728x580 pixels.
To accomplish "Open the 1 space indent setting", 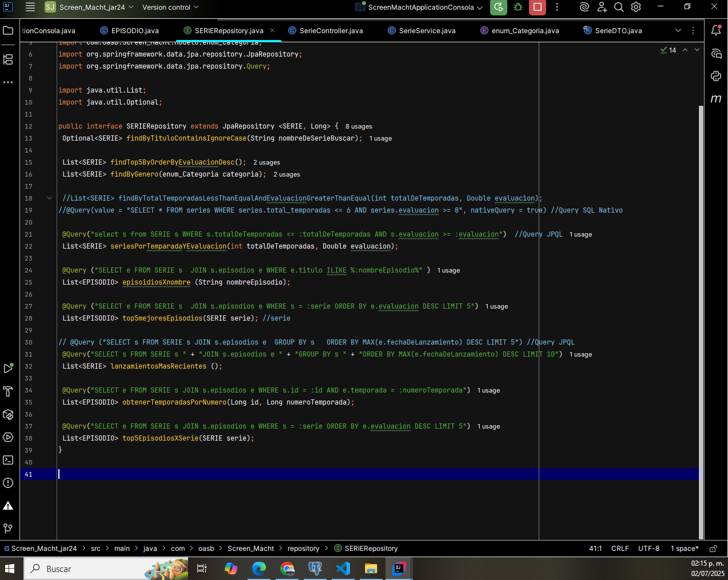I will tap(685, 549).
